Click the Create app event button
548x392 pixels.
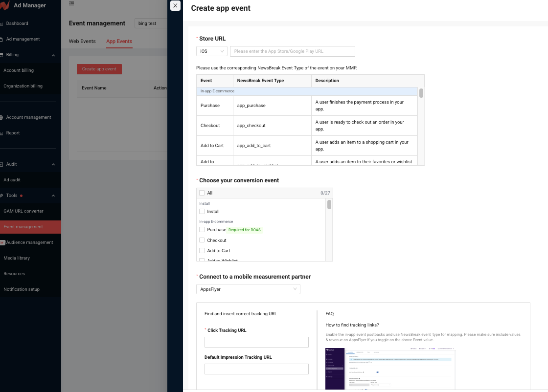pyautogui.click(x=99, y=69)
